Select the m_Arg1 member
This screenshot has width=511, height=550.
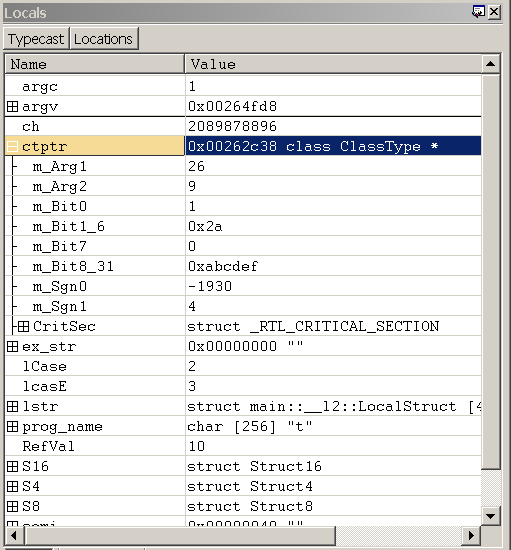tap(60, 167)
